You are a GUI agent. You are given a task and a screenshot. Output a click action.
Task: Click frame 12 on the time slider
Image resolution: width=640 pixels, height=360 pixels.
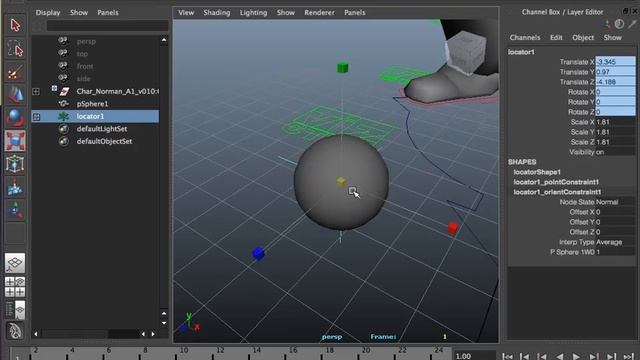click(x=220, y=350)
